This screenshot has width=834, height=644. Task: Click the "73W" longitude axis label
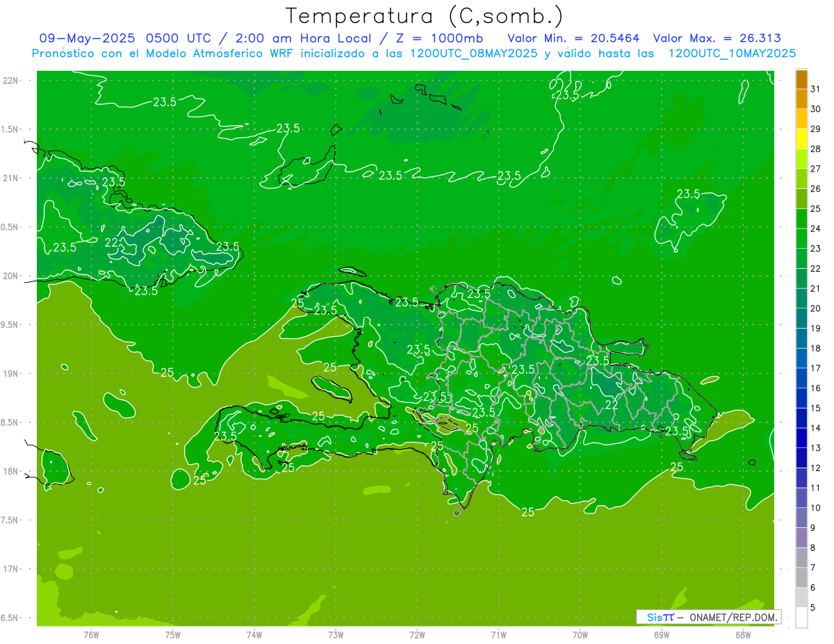(x=336, y=634)
